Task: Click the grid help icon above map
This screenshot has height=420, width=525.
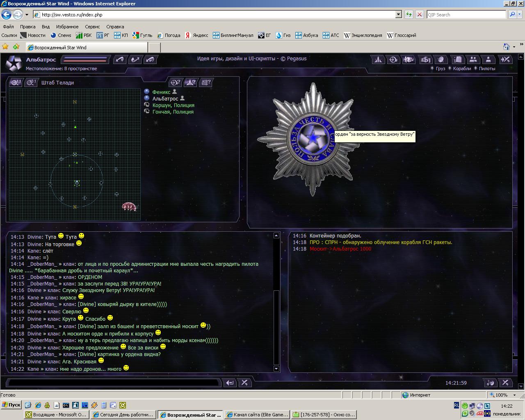Action: coord(206,82)
